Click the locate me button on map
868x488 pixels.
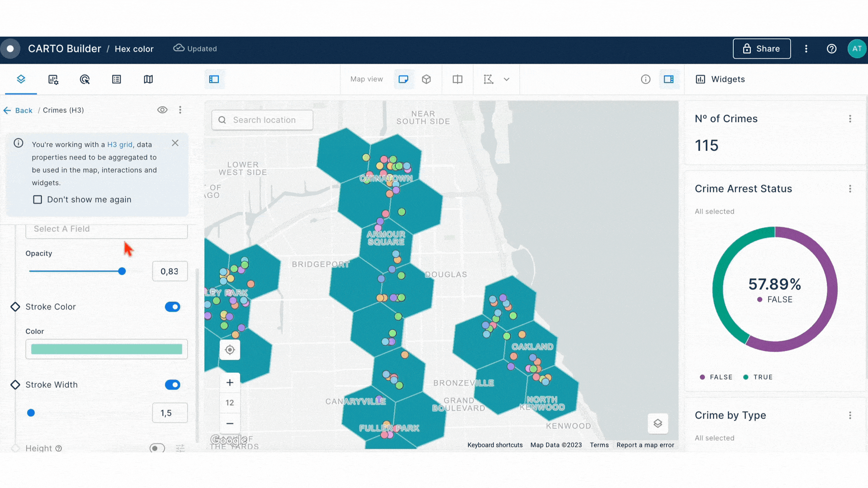230,350
